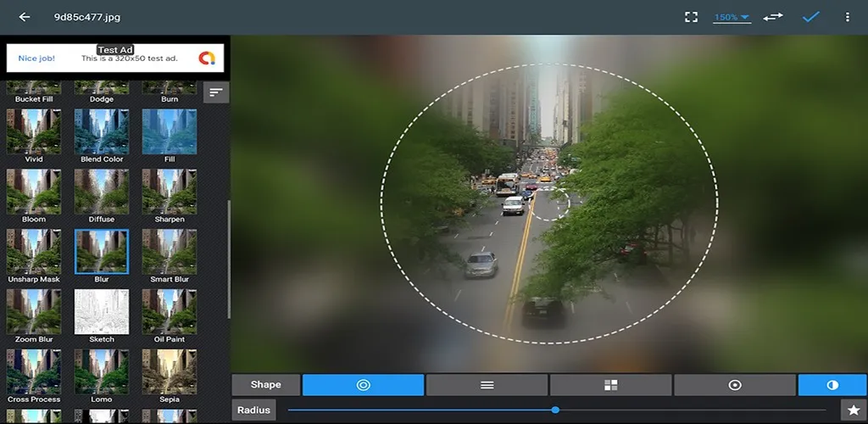868x424 pixels.
Task: Select the Sharpen filter
Action: coord(170,192)
